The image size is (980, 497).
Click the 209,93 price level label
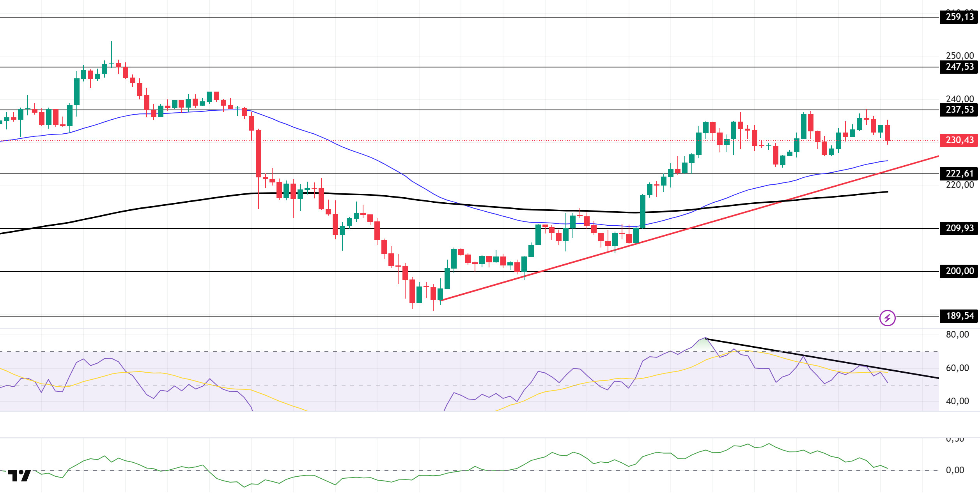tap(959, 228)
